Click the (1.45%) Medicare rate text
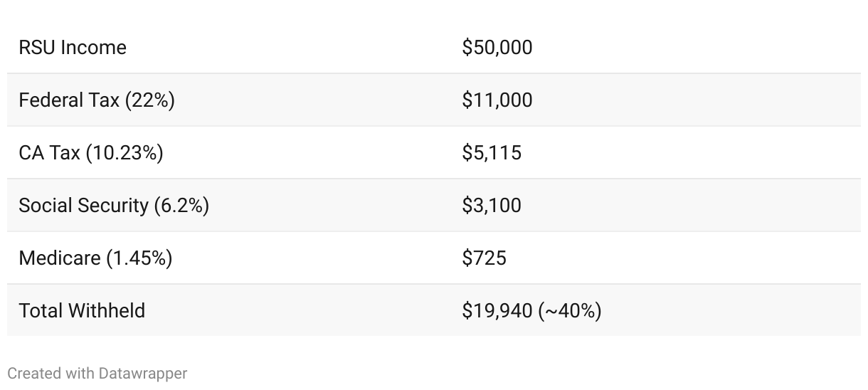The height and width of the screenshot is (390, 868). point(139,258)
